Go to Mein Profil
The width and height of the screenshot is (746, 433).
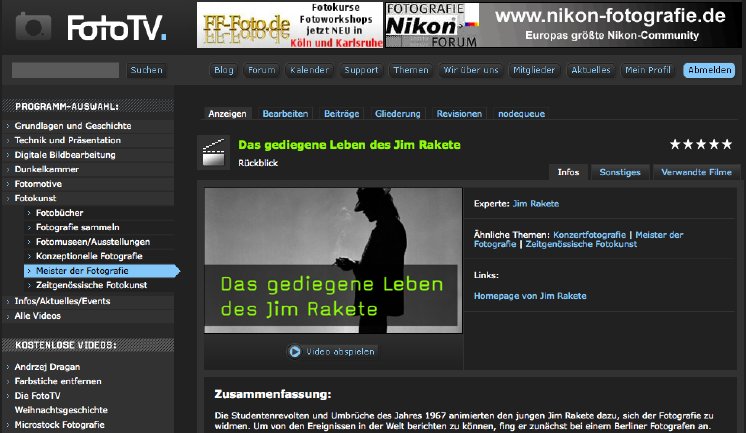(x=648, y=70)
